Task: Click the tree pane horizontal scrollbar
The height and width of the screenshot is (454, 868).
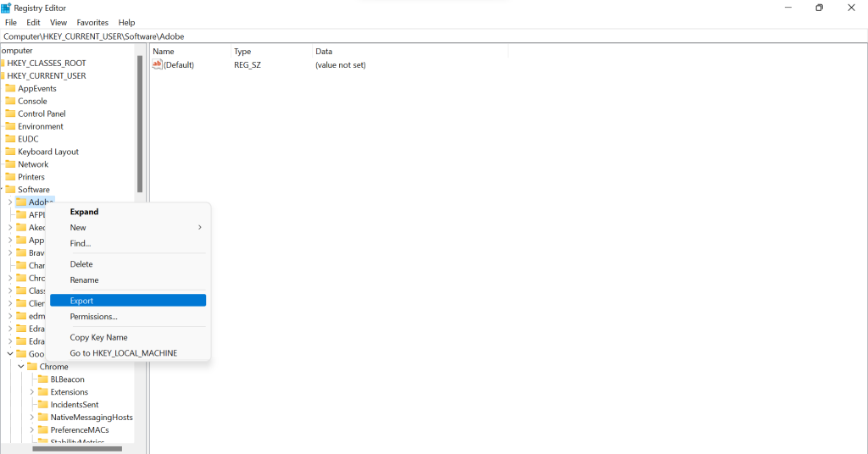Action: pyautogui.click(x=77, y=448)
